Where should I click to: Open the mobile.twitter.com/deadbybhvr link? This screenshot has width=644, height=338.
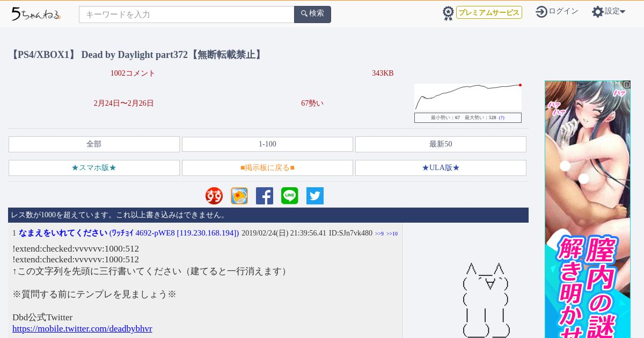pyautogui.click(x=82, y=329)
